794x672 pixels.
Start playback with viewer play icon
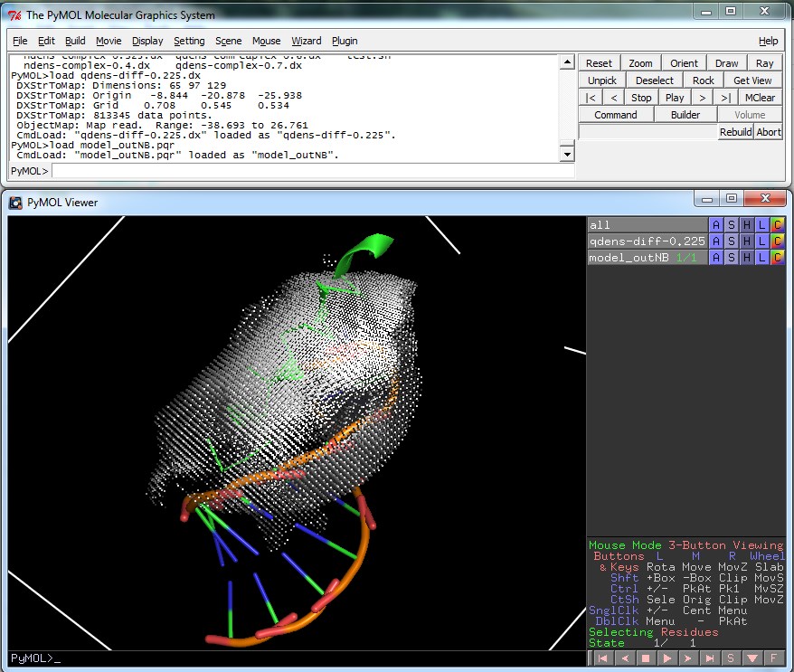click(666, 658)
